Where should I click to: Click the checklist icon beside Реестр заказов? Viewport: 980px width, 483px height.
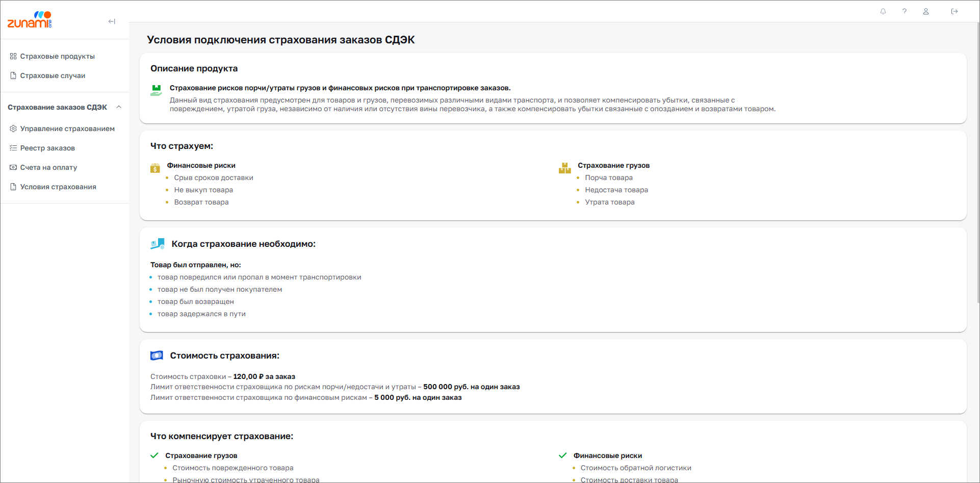click(13, 148)
